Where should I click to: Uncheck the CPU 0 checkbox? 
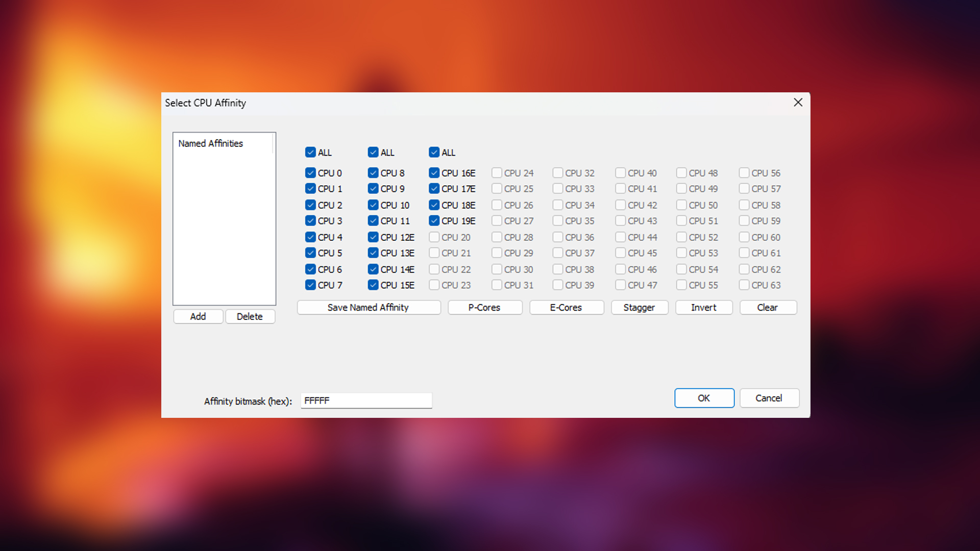pos(310,173)
